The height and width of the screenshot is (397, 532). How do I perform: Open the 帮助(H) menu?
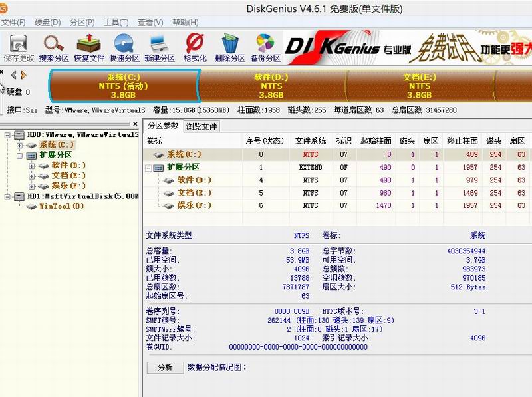pos(186,23)
